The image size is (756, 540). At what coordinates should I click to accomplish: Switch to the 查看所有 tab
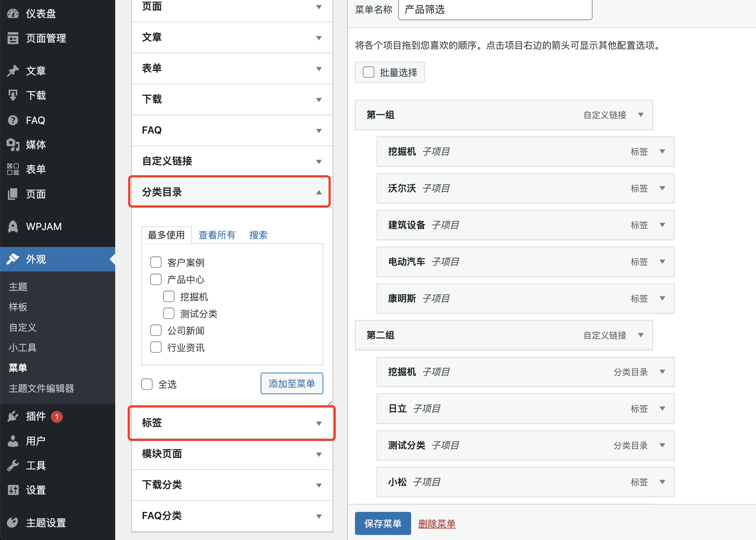217,235
